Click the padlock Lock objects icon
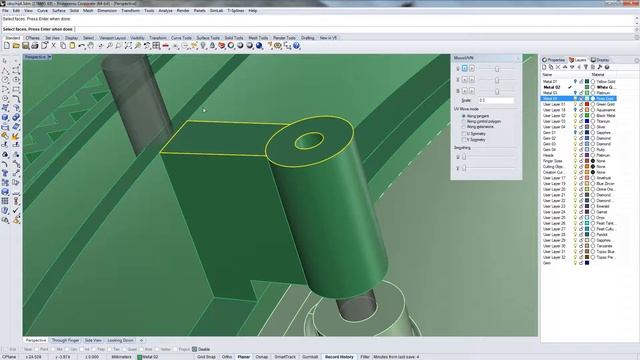Screen dimensions: 640x360 tap(212, 46)
